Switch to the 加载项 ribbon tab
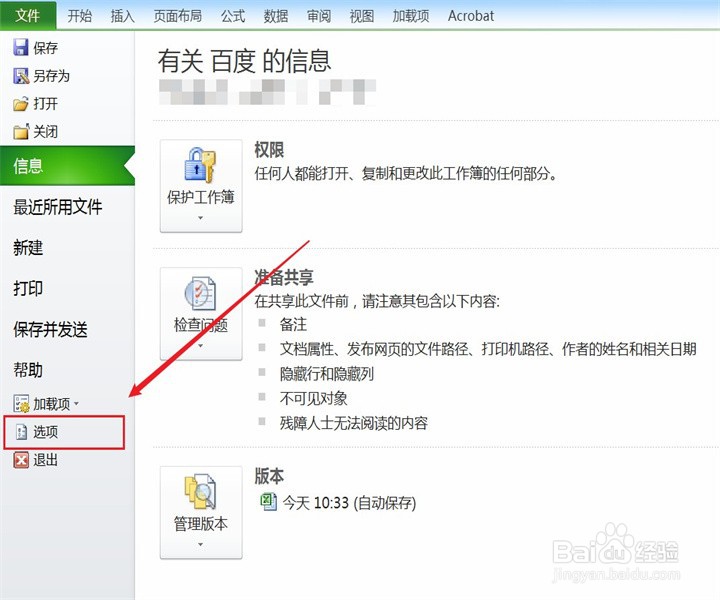Image resolution: width=720 pixels, height=600 pixels. pyautogui.click(x=411, y=16)
